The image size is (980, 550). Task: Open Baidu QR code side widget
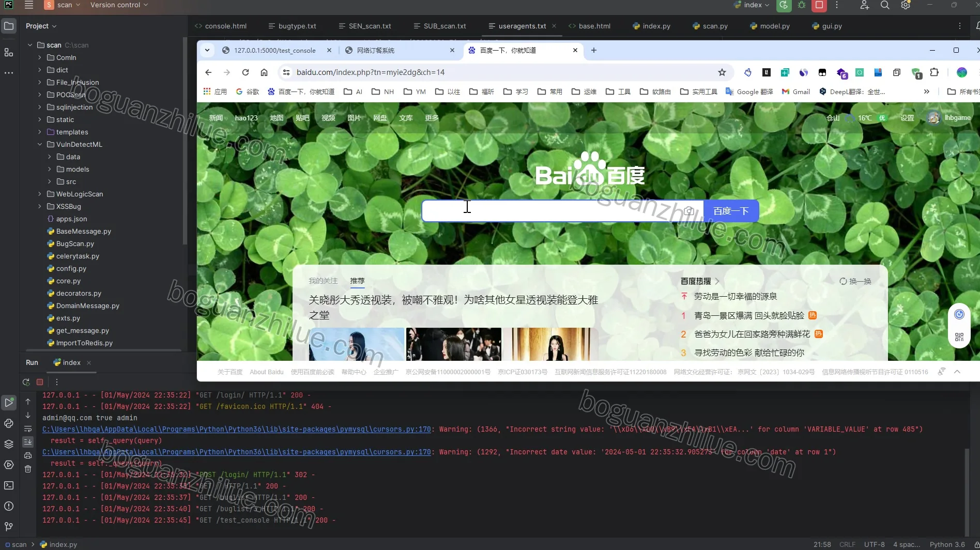point(959,337)
